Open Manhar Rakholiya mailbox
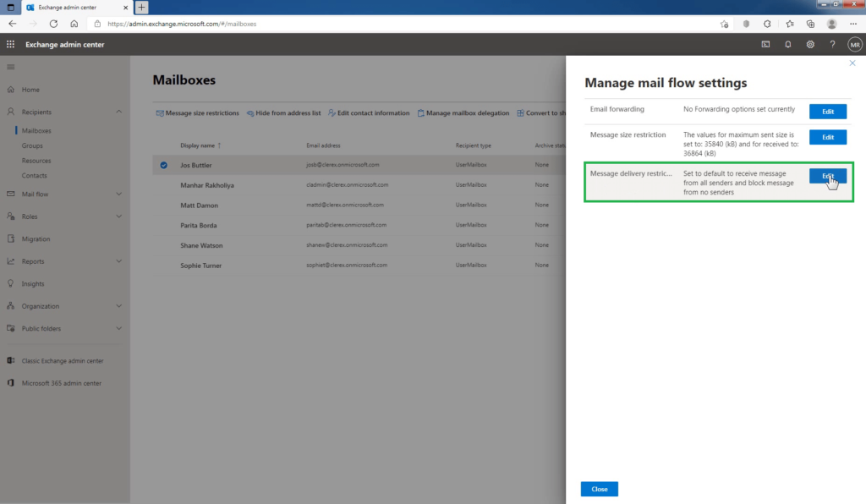The image size is (866, 504). click(207, 185)
